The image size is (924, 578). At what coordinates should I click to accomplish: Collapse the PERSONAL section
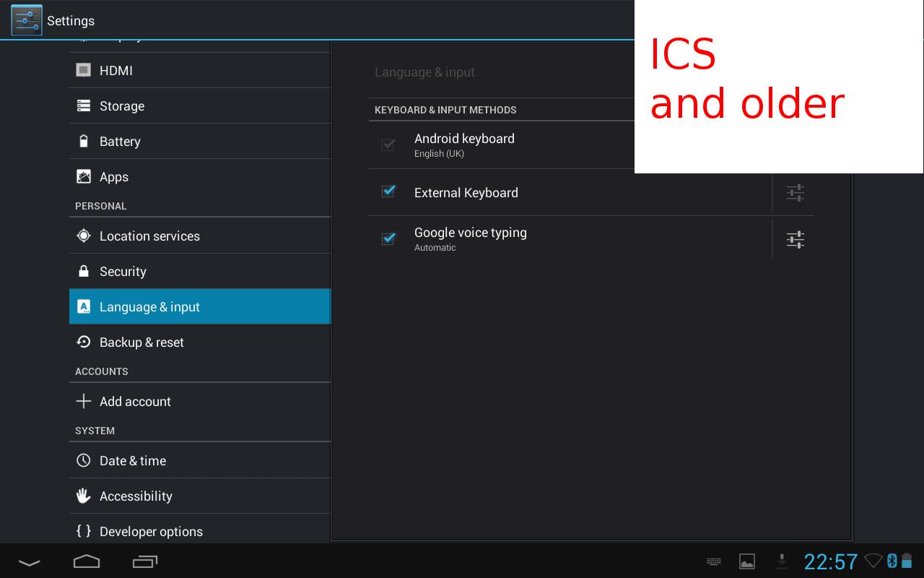click(101, 206)
